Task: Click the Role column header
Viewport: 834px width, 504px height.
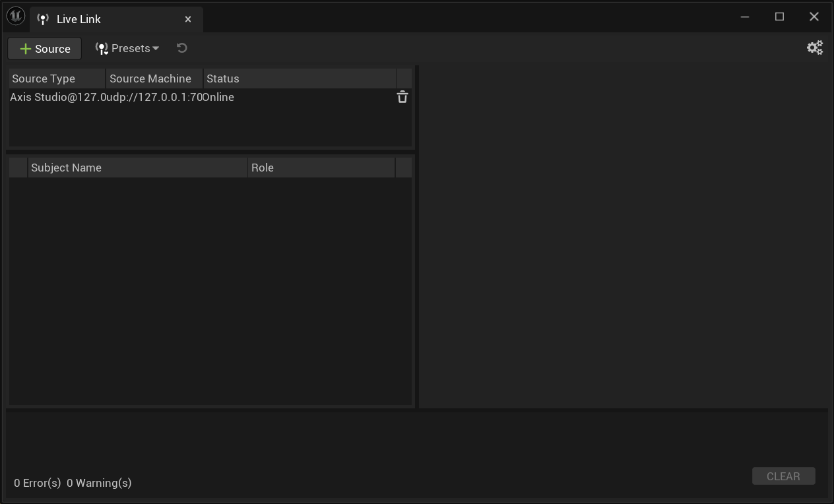Action: pos(321,168)
